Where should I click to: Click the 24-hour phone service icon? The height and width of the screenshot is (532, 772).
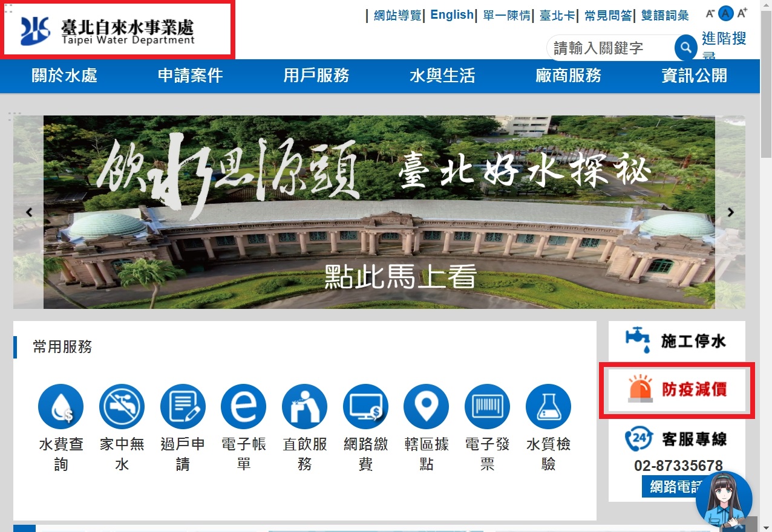(639, 438)
